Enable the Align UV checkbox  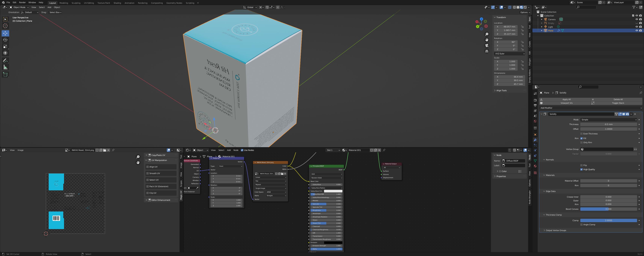coord(148,167)
